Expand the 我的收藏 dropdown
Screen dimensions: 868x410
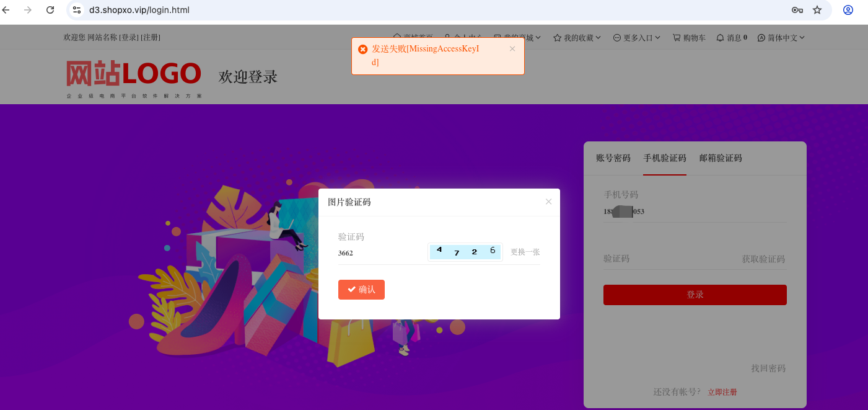click(577, 38)
